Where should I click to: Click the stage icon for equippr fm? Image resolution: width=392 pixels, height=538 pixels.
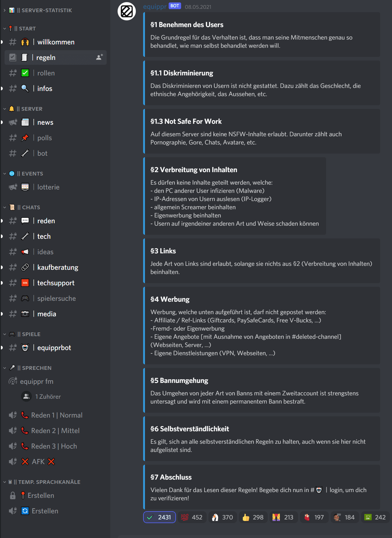[13, 381]
